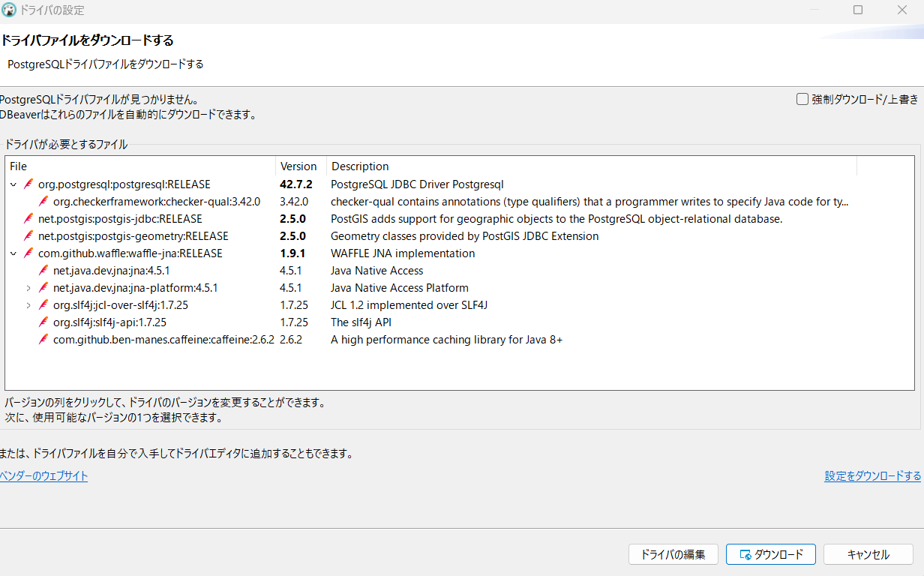Viewport: 924px width, 576px height.
Task: Enable the 強制ダウンロード/上書き checkbox
Action: point(802,99)
